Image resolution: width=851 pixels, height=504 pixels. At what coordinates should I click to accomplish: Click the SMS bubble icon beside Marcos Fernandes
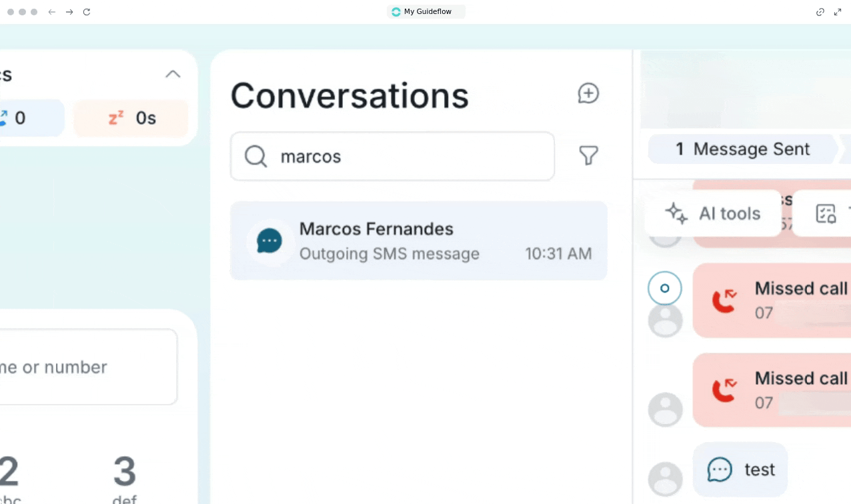click(269, 241)
